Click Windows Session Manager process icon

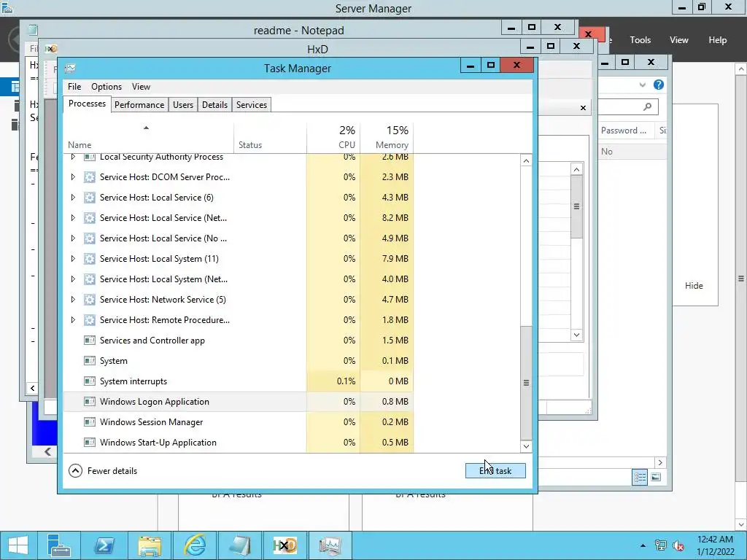click(89, 422)
